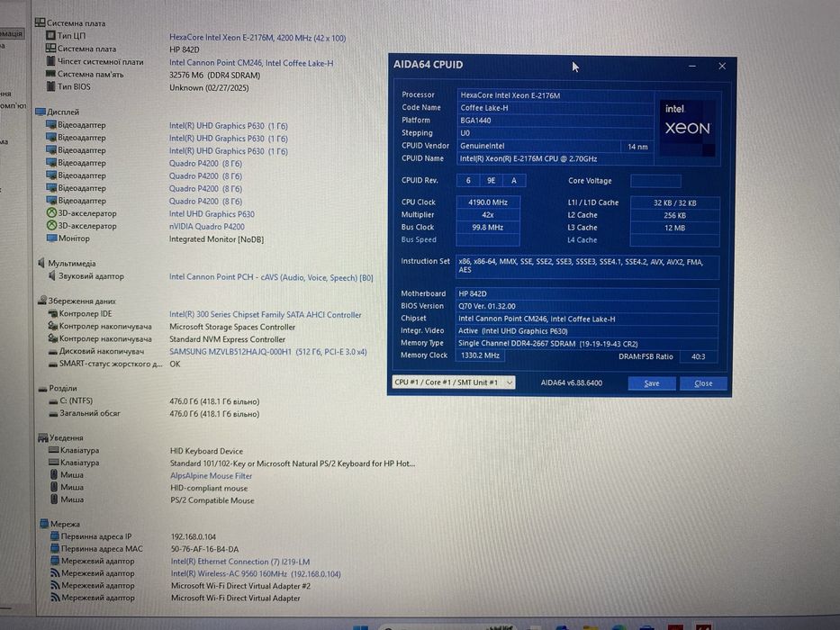Select the Microsoft Storage Spaces Controller value
This screenshot has width=840, height=630.
point(232,328)
